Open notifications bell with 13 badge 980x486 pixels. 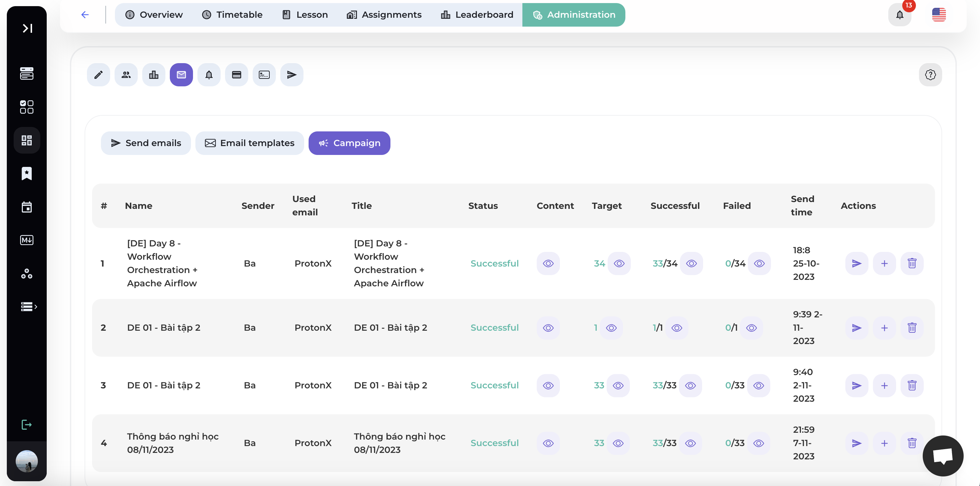click(x=900, y=15)
